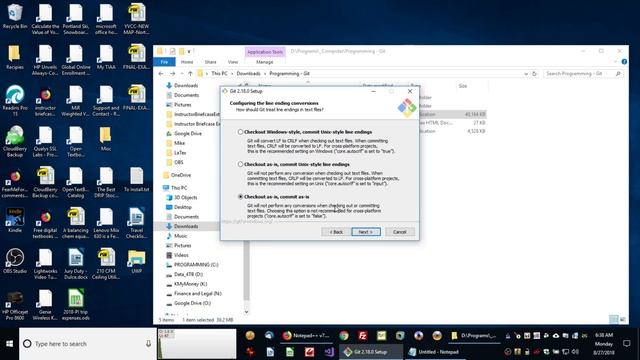640x360 pixels.
Task: Open HP Officejet Pro 8600 shortcut
Action: click(15, 304)
